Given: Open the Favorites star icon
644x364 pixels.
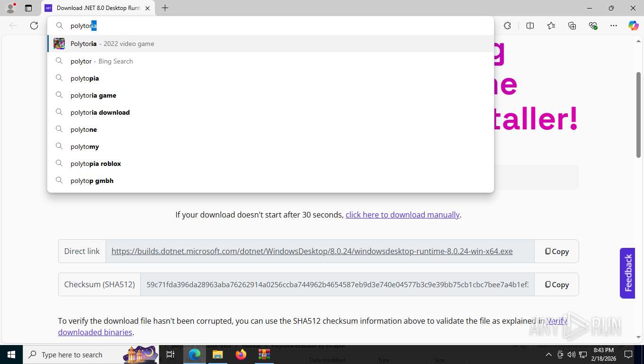Looking at the screenshot, I should coord(551,26).
